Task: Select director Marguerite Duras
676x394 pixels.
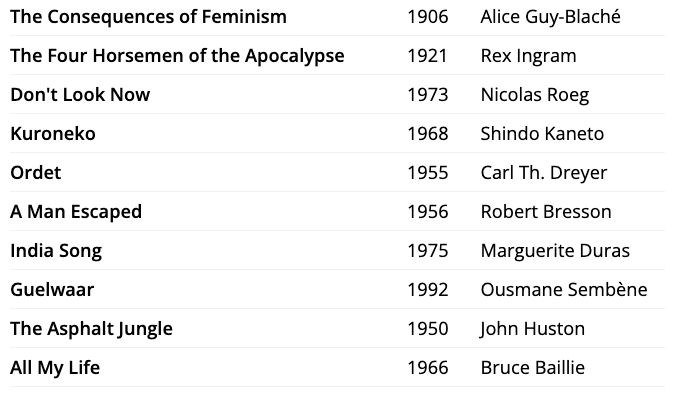Action: pyautogui.click(x=555, y=251)
